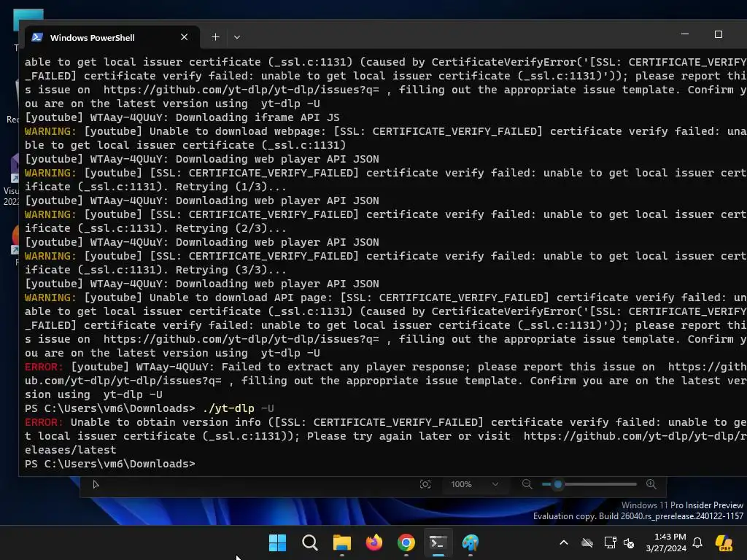Adjust the zoom level slider handle
Viewport: 747px width, 560px height.
click(558, 484)
